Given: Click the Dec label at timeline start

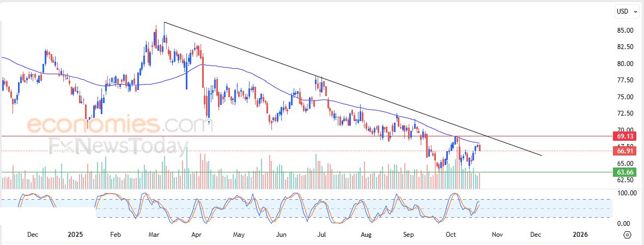Looking at the screenshot, I should (33, 235).
